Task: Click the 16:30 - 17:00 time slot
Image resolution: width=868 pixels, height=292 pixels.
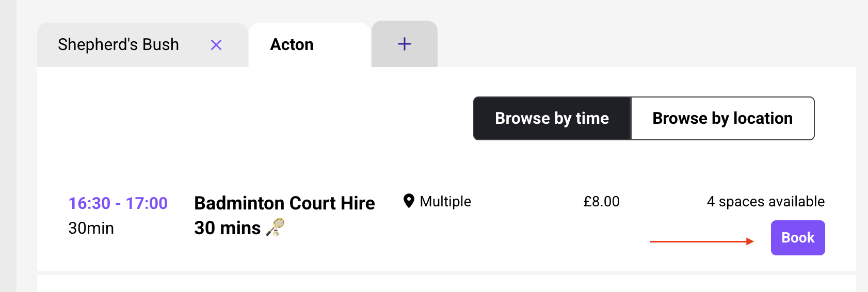Action: (x=118, y=203)
